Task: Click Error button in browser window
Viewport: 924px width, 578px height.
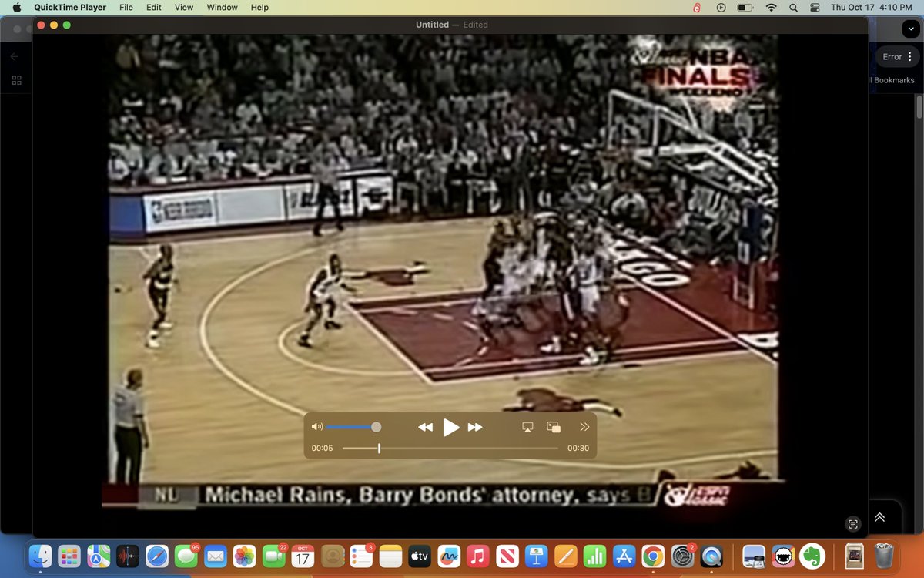Action: pos(892,57)
